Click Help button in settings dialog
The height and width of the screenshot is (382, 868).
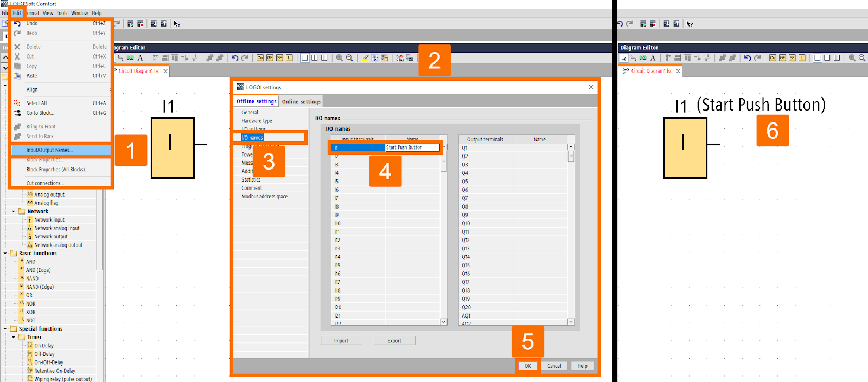pos(582,366)
